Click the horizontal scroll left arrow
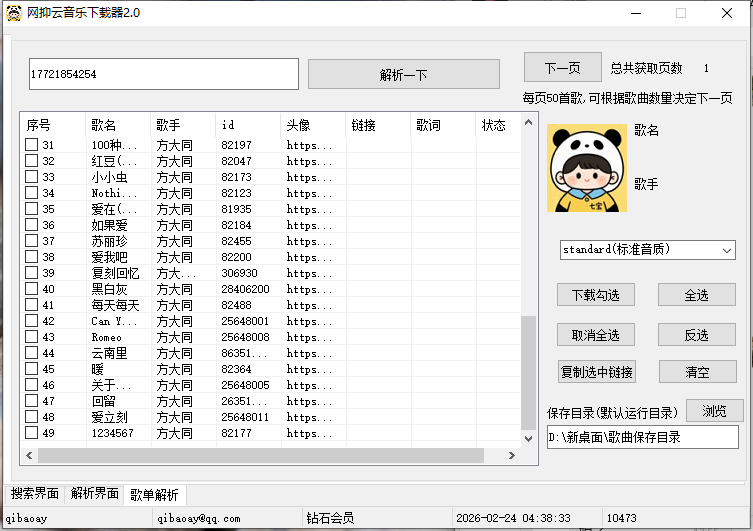The image size is (753, 531). point(29,455)
